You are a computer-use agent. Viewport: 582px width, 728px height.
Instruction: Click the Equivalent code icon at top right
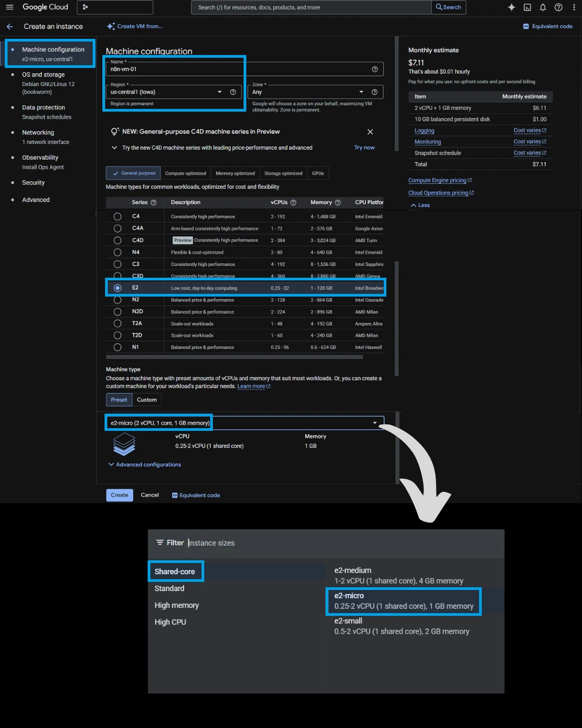click(526, 26)
